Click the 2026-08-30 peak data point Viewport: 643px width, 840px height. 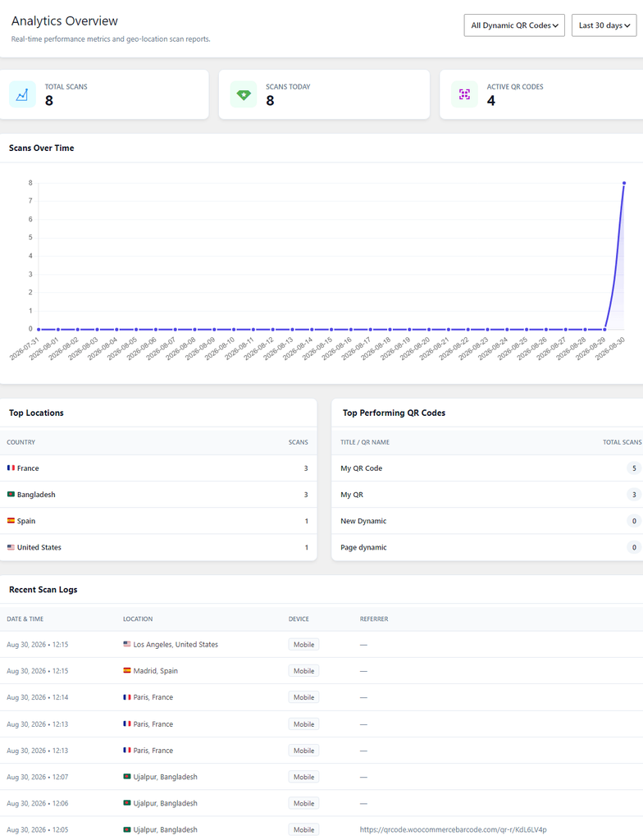click(623, 183)
